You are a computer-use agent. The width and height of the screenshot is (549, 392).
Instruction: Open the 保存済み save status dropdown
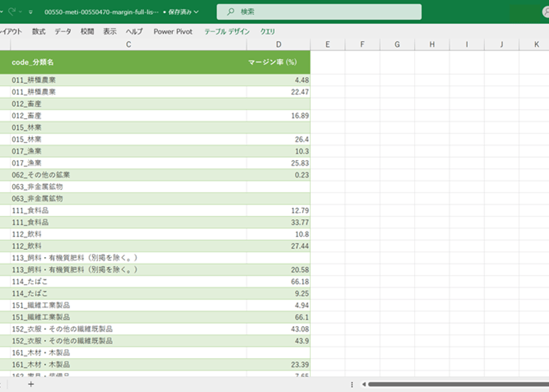click(x=184, y=12)
